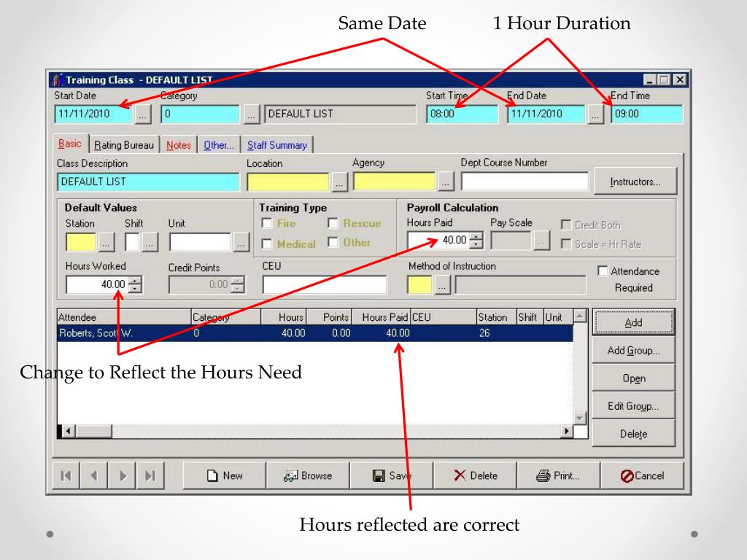This screenshot has width=747, height=560.
Task: Toggle the Scale = Hr Rate checkbox
Action: [x=566, y=244]
